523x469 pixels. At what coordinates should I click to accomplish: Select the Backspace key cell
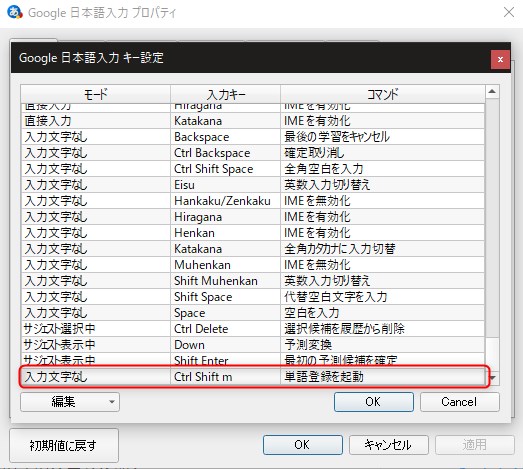coord(225,137)
